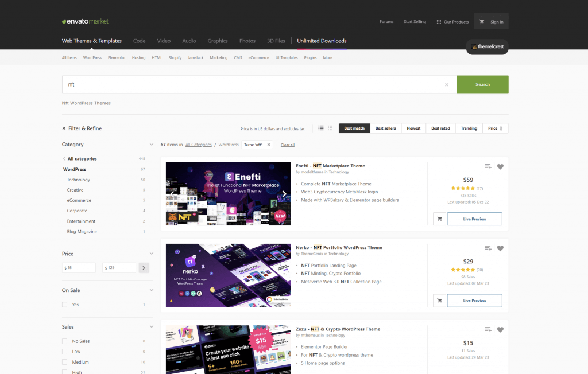Screen dimensions: 588x374
Task: Open the Plugins subcategory link
Action: pos(310,58)
